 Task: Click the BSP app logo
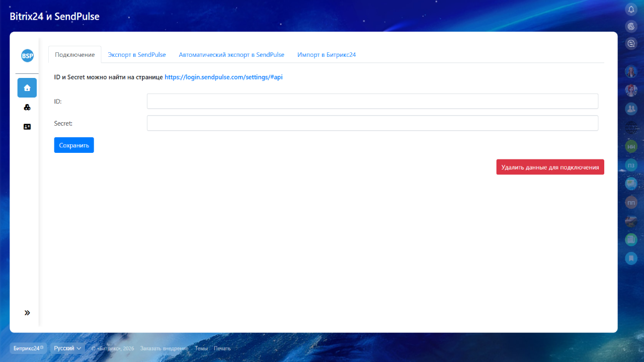point(27,56)
